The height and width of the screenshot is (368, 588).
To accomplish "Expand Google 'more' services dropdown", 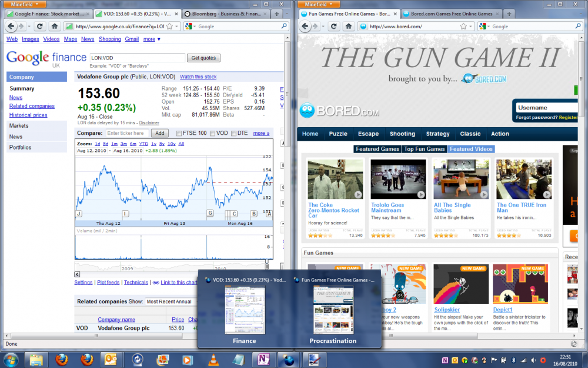I will point(152,39).
